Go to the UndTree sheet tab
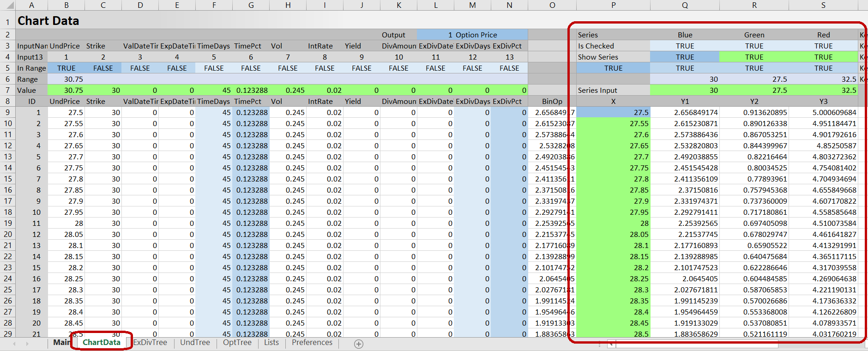 click(x=195, y=342)
